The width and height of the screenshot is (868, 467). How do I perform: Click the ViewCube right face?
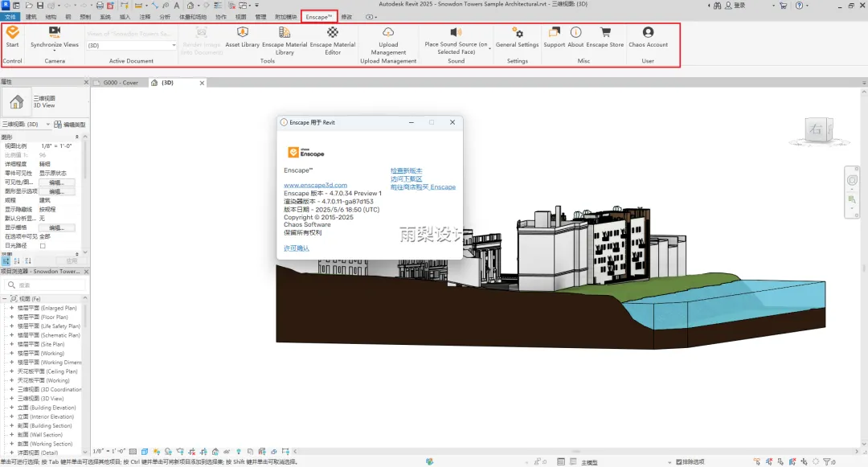coord(816,129)
